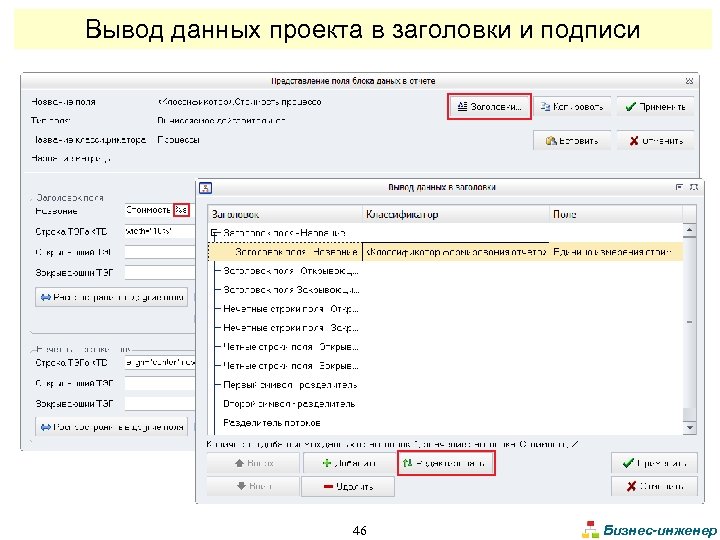Click Отменить in the report field window

pyautogui.click(x=655, y=141)
